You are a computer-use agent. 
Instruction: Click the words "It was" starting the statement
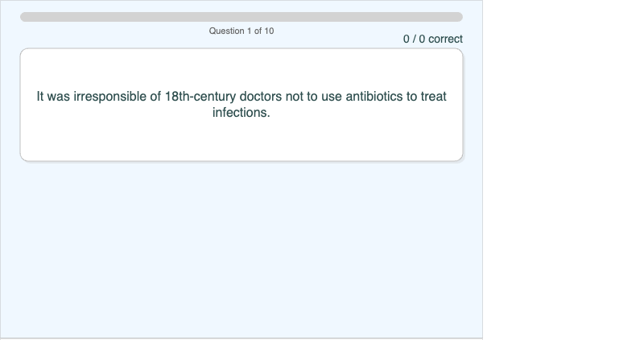coord(53,97)
